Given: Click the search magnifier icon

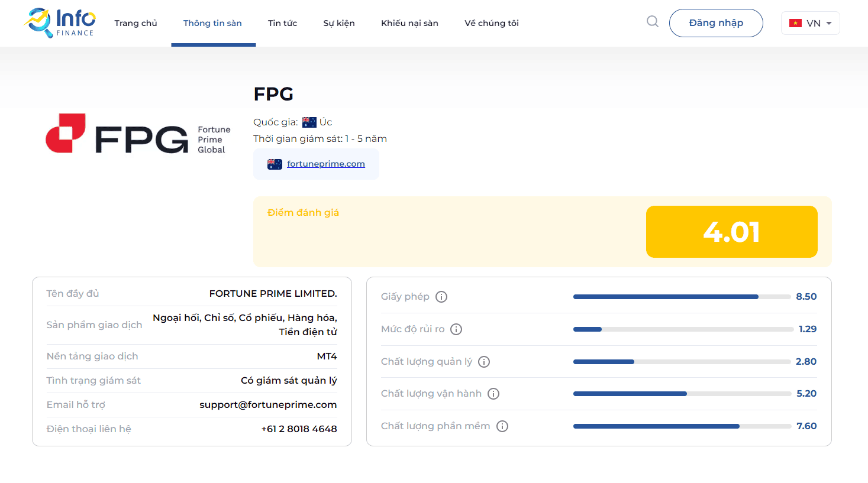Looking at the screenshot, I should [653, 22].
